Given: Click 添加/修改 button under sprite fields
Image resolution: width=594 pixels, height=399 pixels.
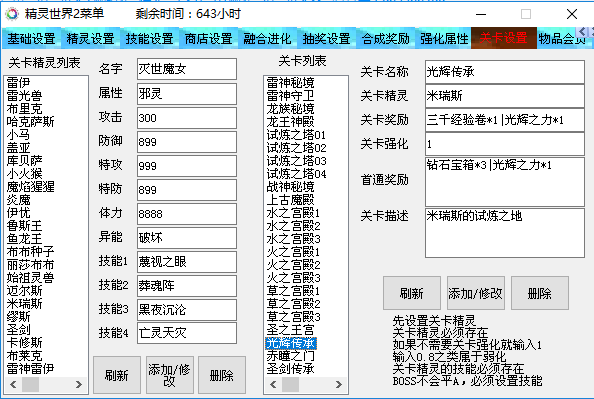Looking at the screenshot, I should [170, 375].
